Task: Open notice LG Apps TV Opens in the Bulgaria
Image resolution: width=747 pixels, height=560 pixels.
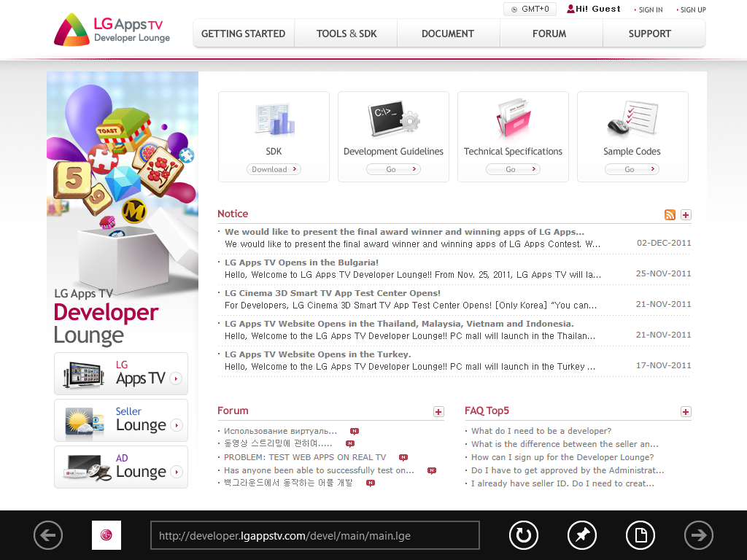Action: (x=301, y=262)
